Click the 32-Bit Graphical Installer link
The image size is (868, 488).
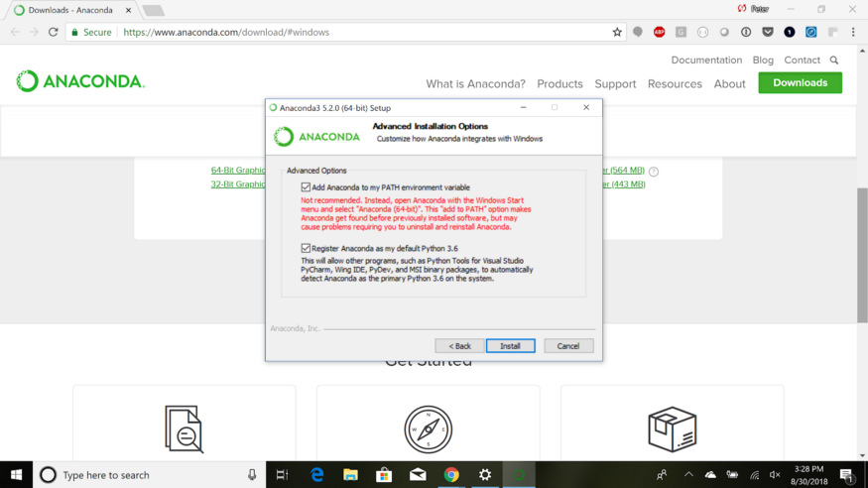point(238,184)
